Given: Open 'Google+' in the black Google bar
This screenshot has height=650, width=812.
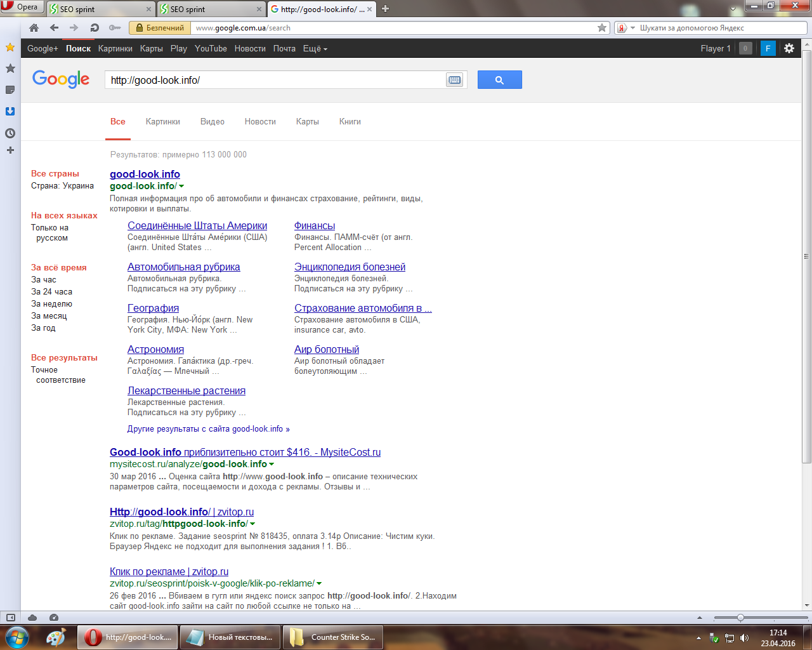Looking at the screenshot, I should 43,48.
